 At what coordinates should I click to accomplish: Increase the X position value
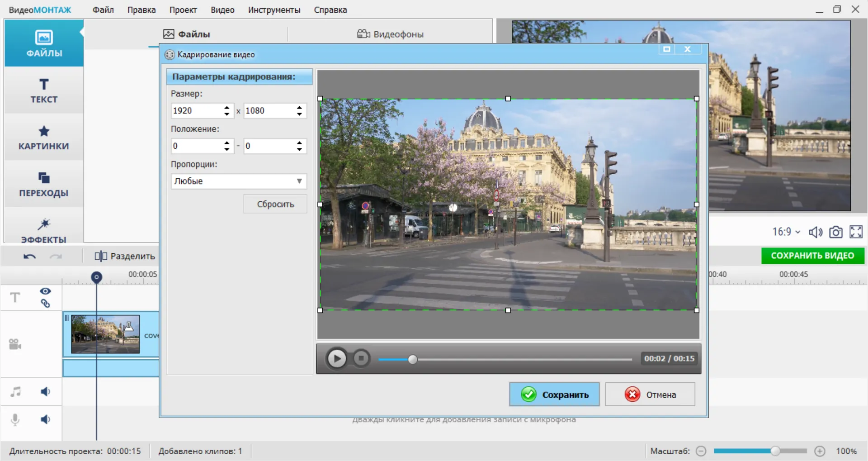[226, 143]
